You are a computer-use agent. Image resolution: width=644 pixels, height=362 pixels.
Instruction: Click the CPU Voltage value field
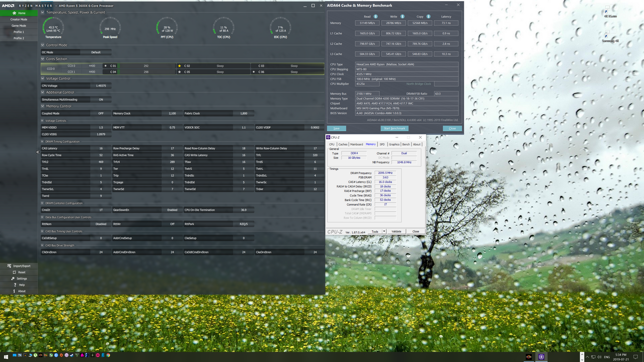(101, 85)
